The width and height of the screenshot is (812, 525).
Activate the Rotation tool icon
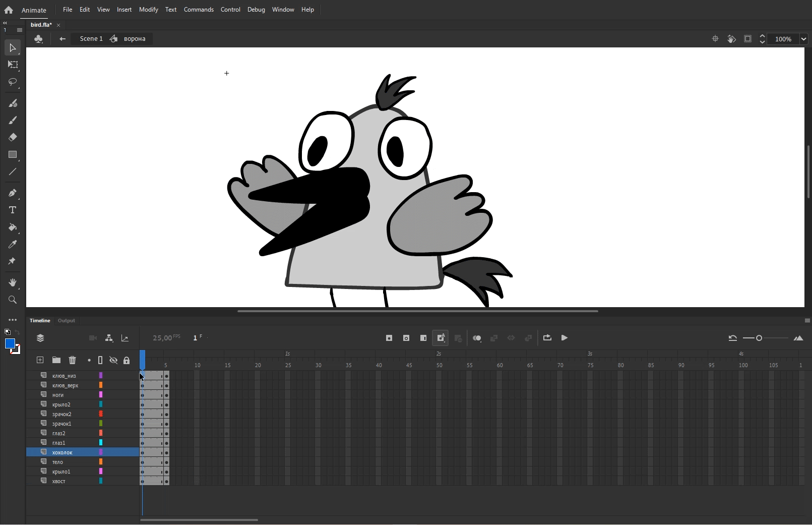click(731, 39)
